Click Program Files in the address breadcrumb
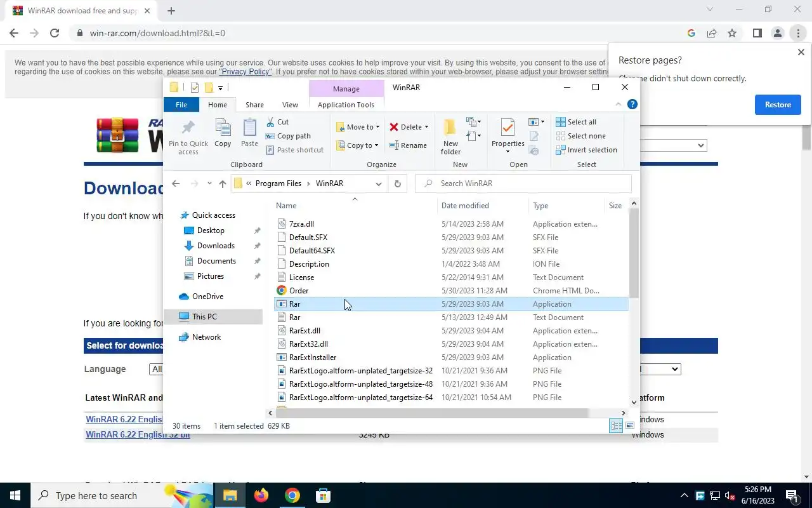The height and width of the screenshot is (508, 812). [x=278, y=184]
